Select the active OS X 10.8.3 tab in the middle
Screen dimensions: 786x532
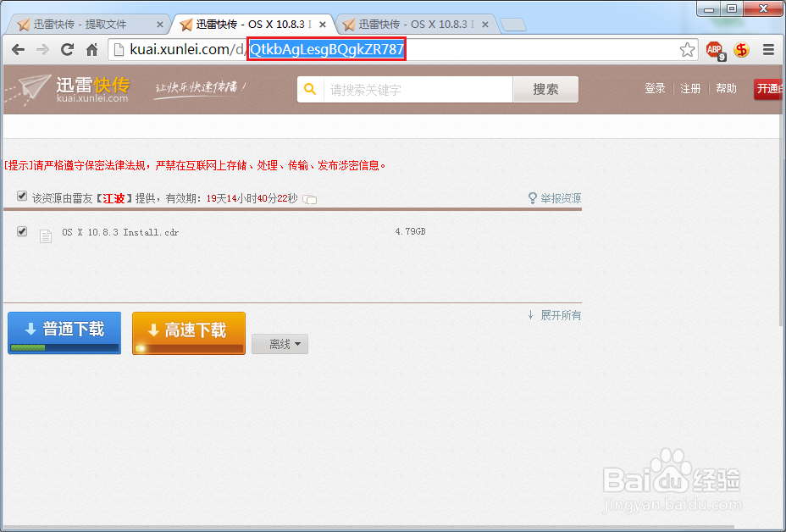coord(253,24)
